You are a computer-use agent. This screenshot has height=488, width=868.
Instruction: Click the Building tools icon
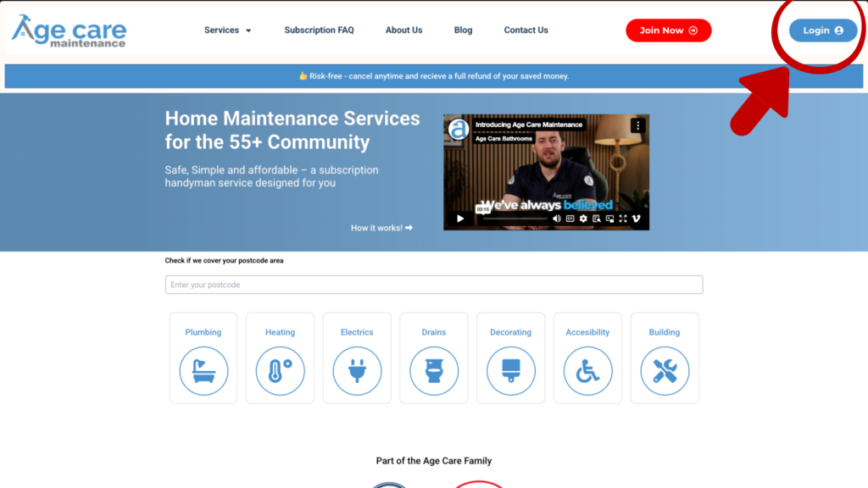[x=665, y=371]
